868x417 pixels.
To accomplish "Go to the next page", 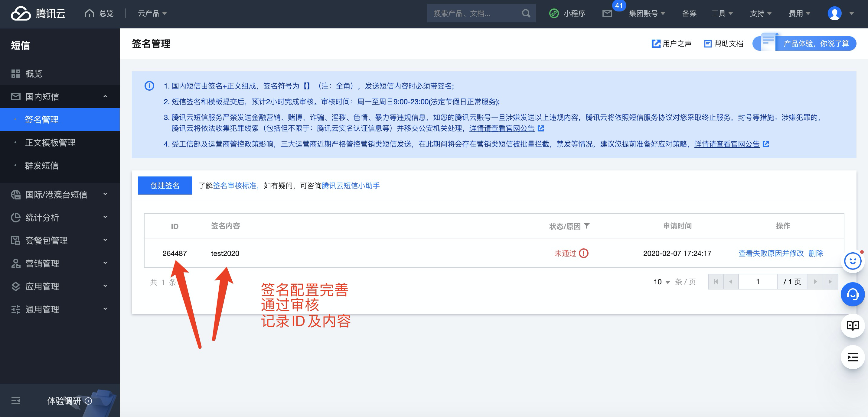I will click(815, 282).
